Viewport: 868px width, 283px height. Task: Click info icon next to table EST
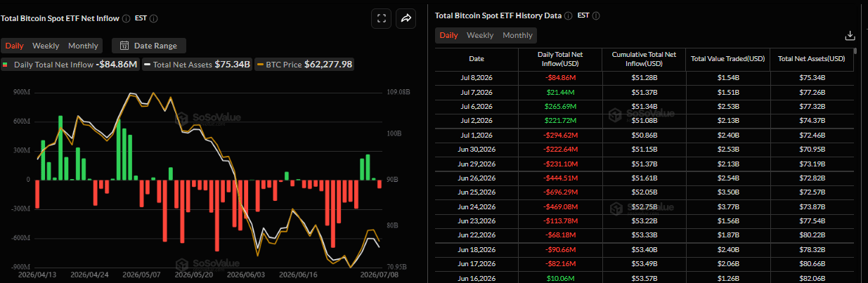click(x=596, y=15)
